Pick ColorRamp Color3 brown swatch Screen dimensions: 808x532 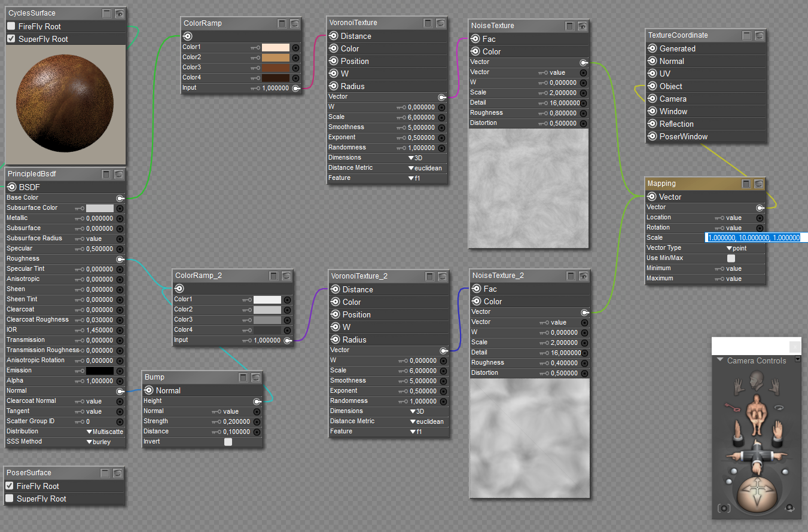(x=276, y=68)
